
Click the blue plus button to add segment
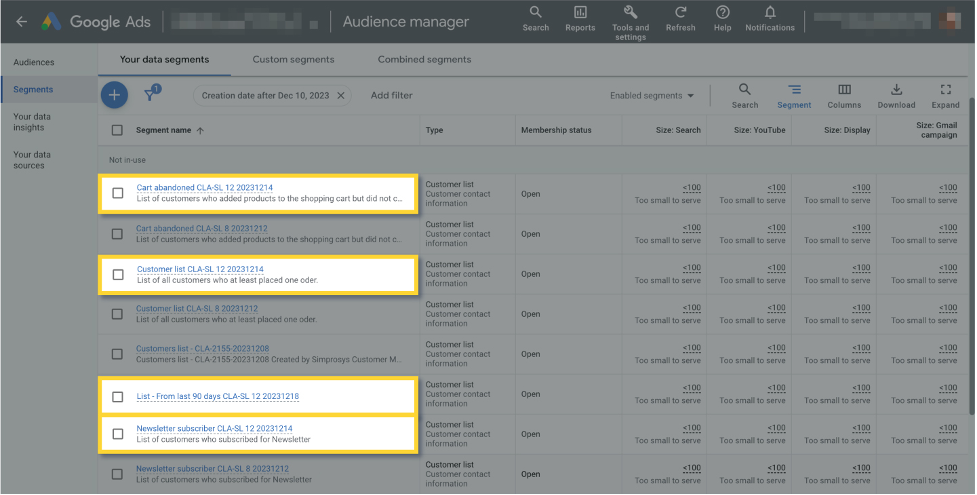point(114,95)
